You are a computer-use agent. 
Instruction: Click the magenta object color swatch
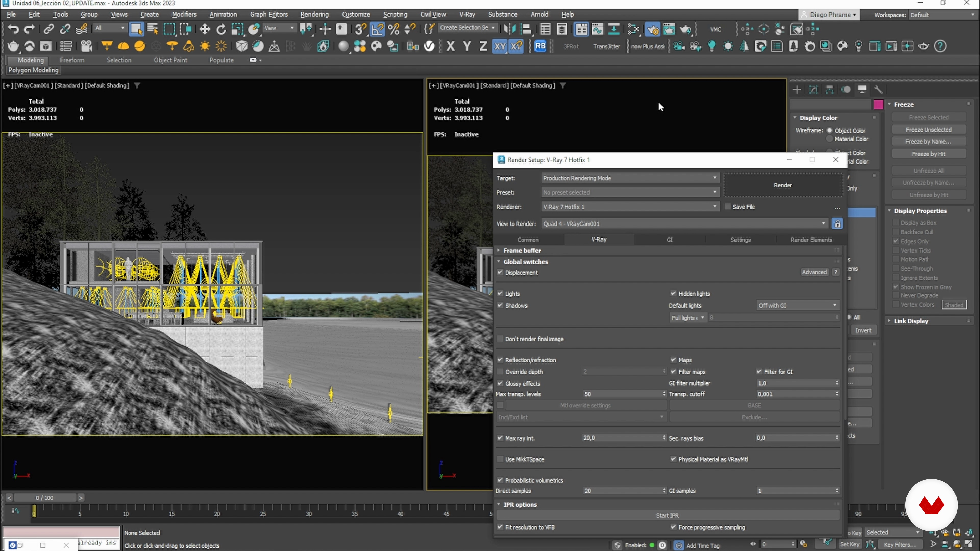[x=878, y=105]
